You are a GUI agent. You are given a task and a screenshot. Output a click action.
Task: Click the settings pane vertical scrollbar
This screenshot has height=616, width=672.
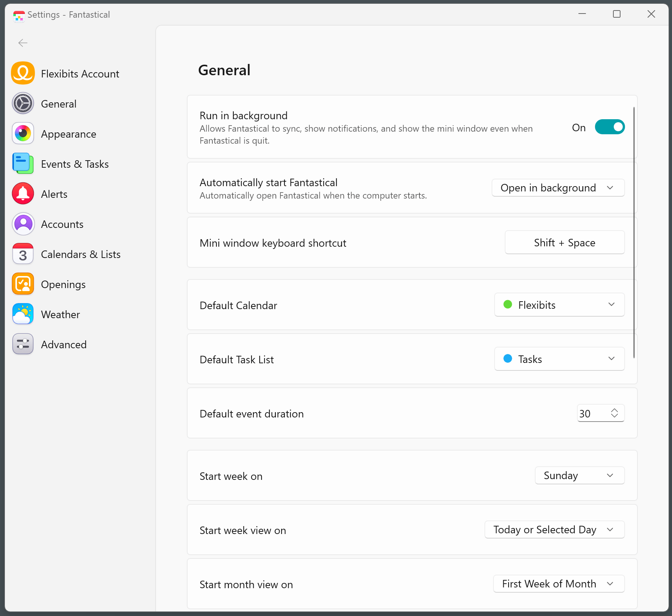(x=634, y=233)
